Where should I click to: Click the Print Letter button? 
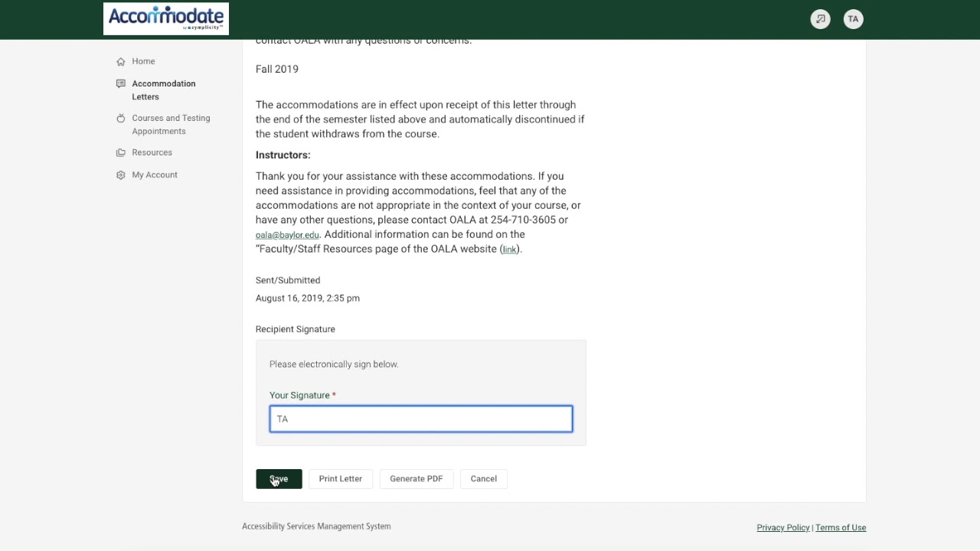(341, 478)
